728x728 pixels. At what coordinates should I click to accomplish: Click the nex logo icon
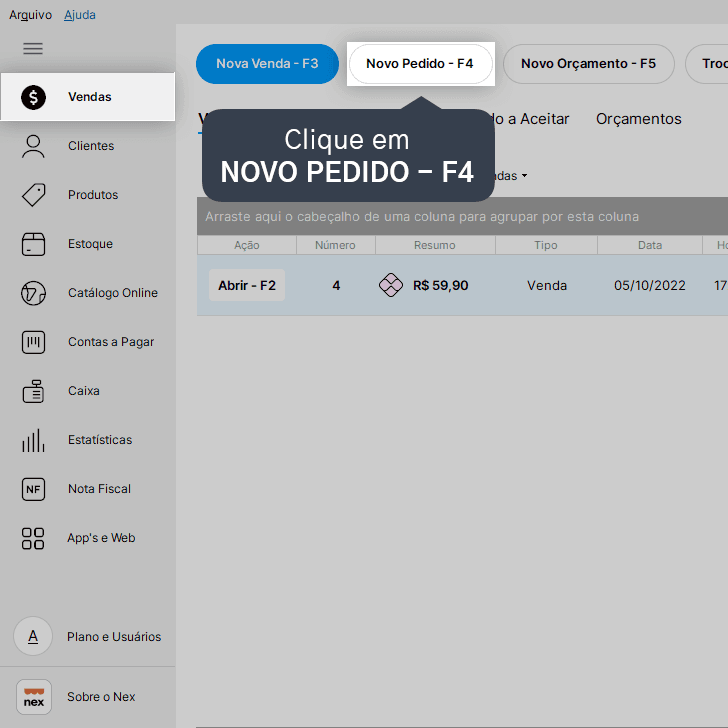[34, 697]
